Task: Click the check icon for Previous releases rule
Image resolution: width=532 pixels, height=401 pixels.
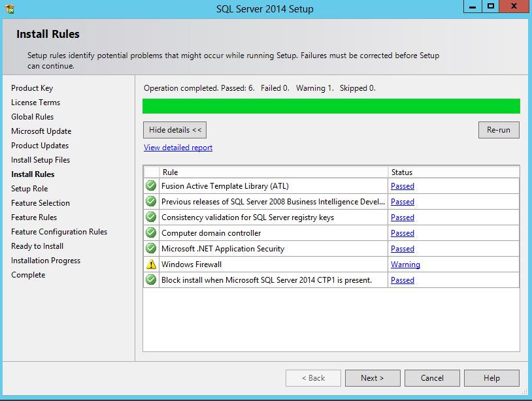Action: coord(151,202)
